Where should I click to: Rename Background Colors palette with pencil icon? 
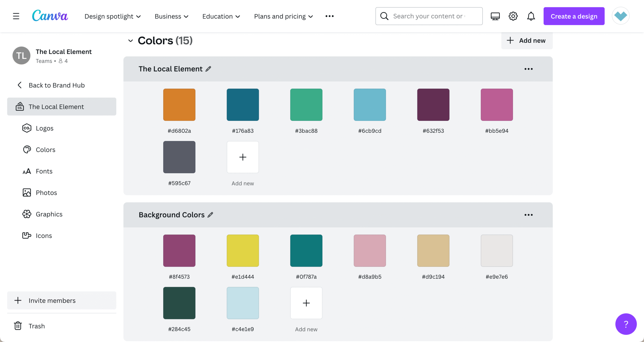(210, 215)
